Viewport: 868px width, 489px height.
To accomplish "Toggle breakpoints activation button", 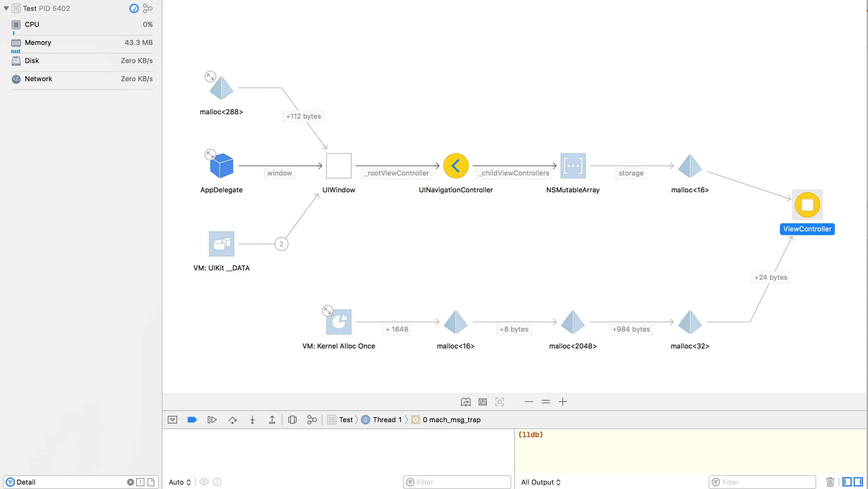I will coord(192,420).
